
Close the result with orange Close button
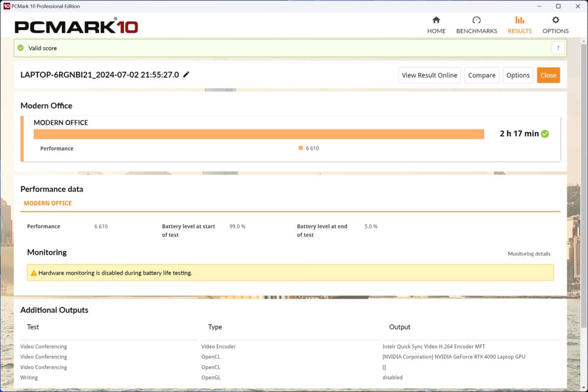[x=548, y=75]
